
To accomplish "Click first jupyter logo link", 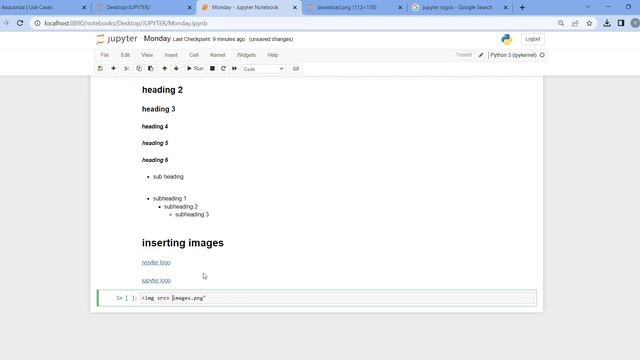I will click(156, 262).
